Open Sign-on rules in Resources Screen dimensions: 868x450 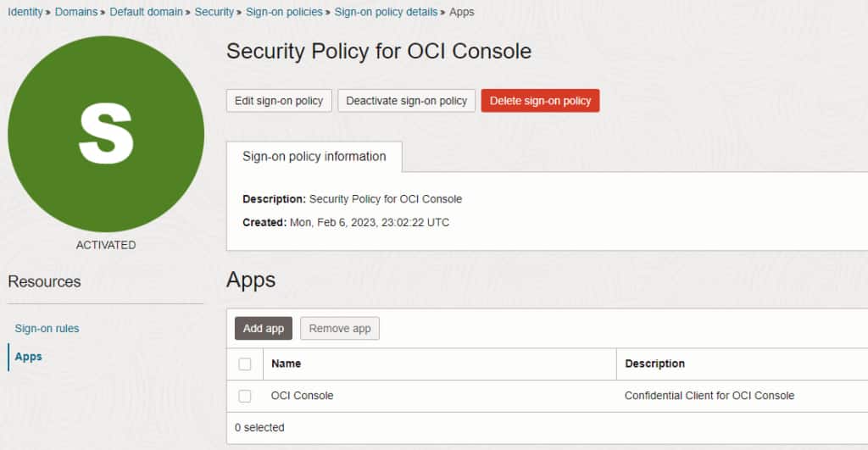(x=47, y=328)
